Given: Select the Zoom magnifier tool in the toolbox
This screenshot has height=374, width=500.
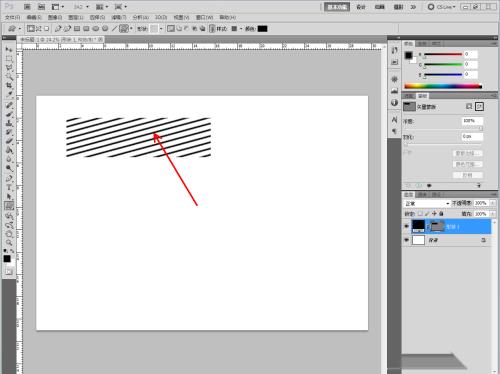Looking at the screenshot, I should (9, 242).
